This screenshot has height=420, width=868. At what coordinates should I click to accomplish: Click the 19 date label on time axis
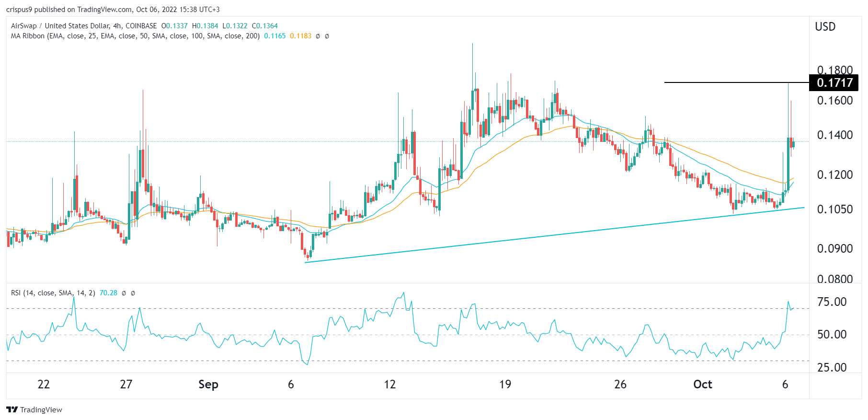(x=505, y=385)
